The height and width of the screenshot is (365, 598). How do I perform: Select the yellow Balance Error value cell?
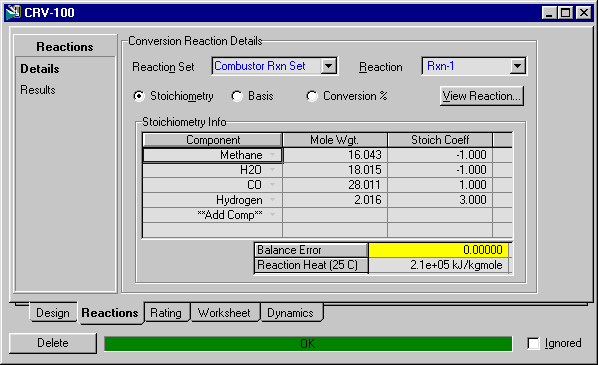pos(439,250)
